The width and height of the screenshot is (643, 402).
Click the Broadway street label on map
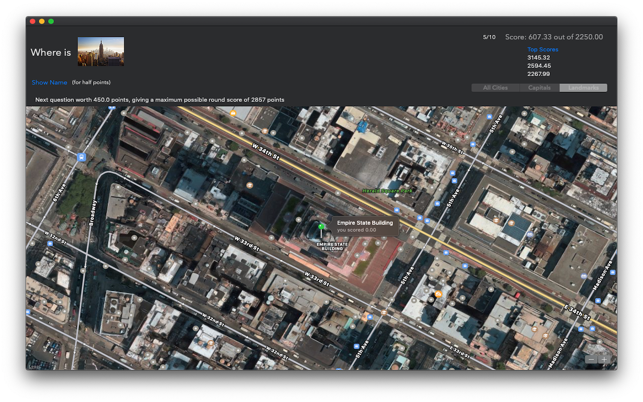93,212
